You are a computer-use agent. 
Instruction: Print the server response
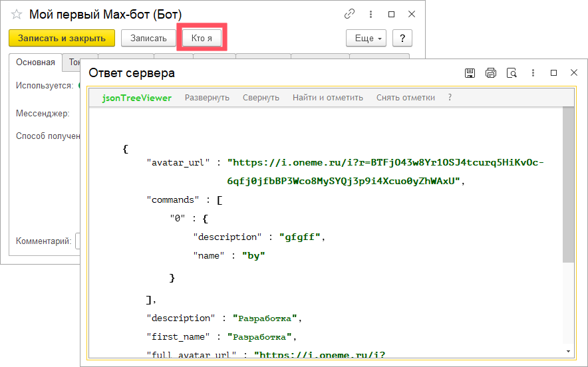coord(491,72)
